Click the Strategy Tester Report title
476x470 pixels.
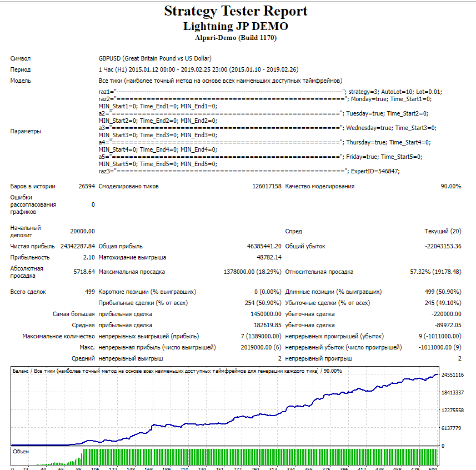pyautogui.click(x=236, y=11)
